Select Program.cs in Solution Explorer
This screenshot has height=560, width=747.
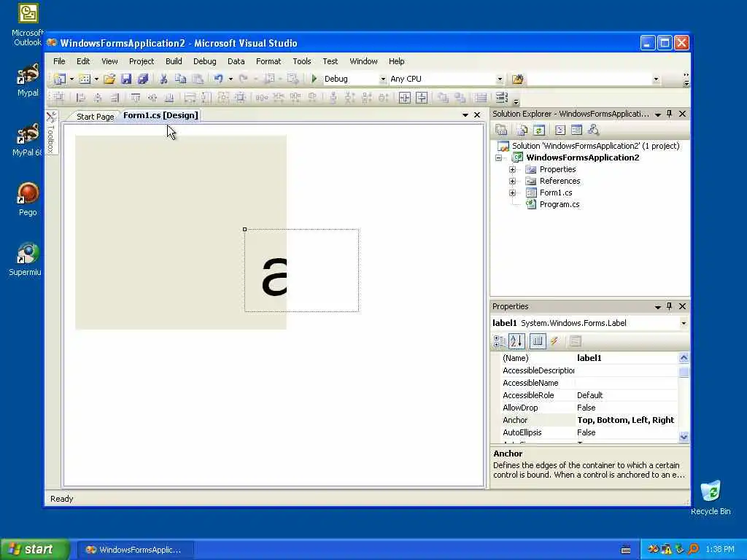pos(560,204)
